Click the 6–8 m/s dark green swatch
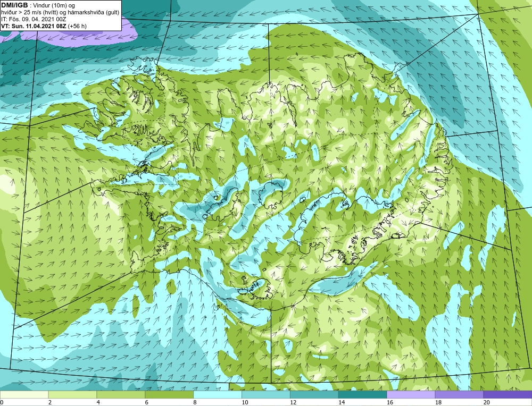The image size is (532, 406). 169,394
